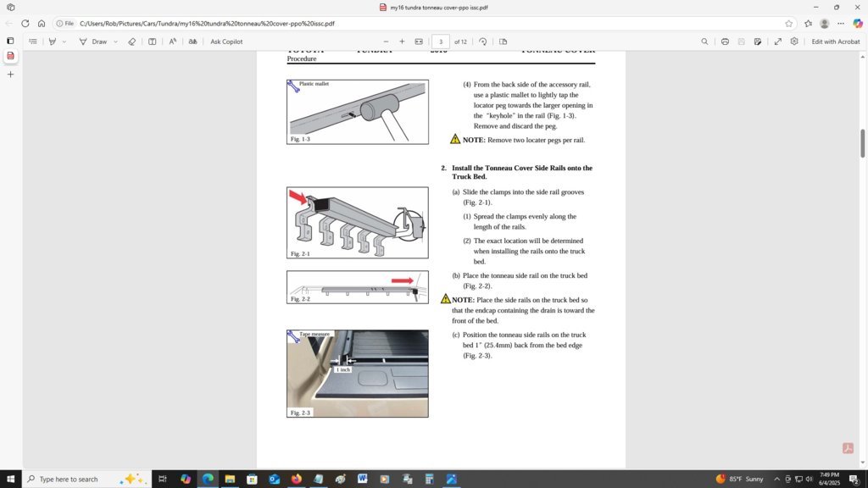Click Ask Copilot button

click(x=226, y=42)
